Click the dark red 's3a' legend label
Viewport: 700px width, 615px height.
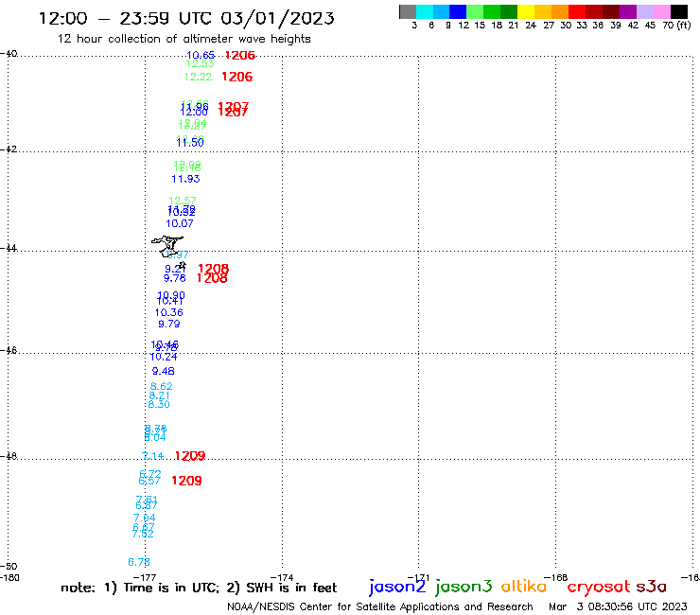[651, 587]
